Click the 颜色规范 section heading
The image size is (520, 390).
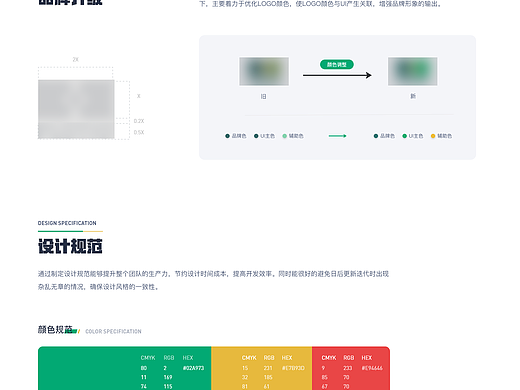[55, 330]
